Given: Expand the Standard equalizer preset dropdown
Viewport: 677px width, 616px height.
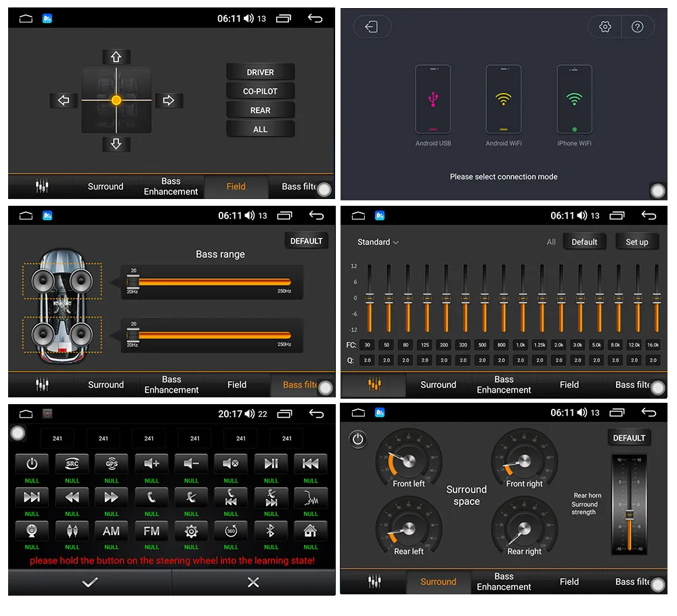Looking at the screenshot, I should pyautogui.click(x=378, y=242).
